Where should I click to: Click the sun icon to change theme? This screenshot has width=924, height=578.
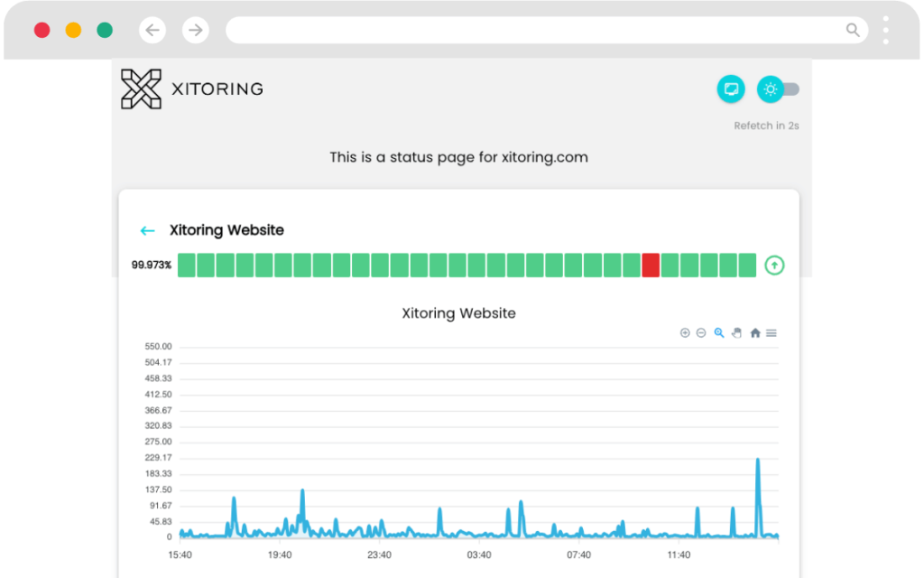tap(771, 89)
